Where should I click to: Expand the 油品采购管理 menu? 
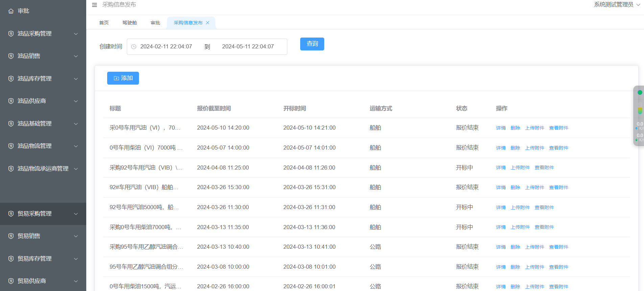76,34
